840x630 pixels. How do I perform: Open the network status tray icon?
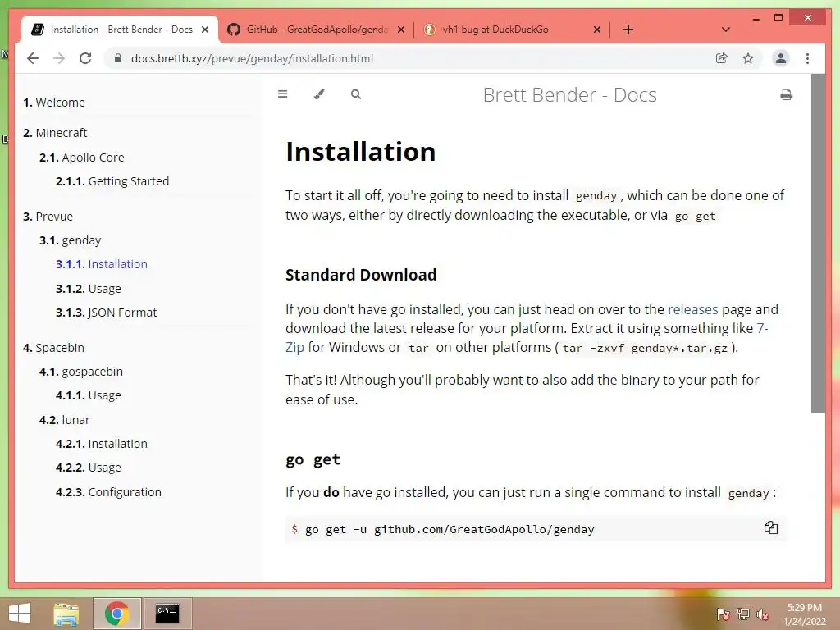tap(742, 614)
